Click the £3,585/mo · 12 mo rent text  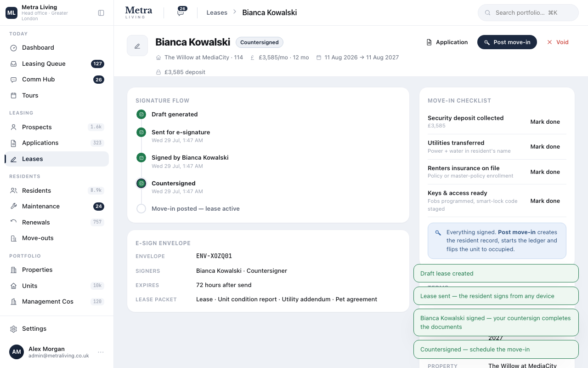(x=283, y=57)
